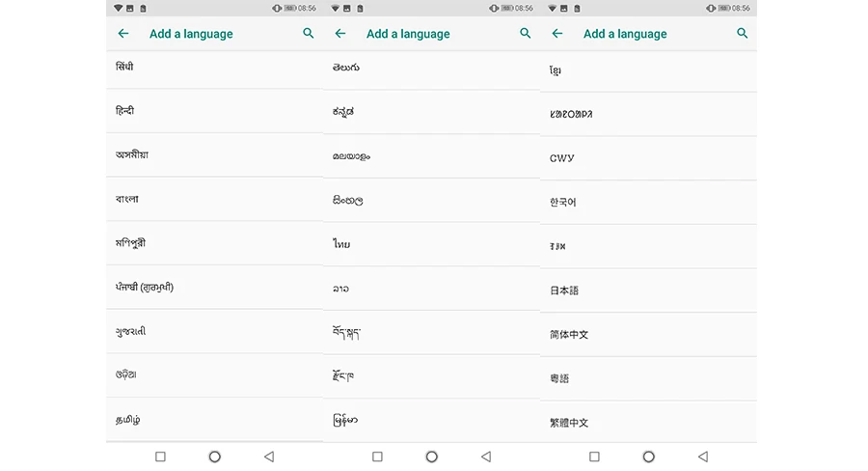Viewport: 868px width, 471px height.
Task: Choose CWY (Cherokee) language
Action: (x=649, y=158)
